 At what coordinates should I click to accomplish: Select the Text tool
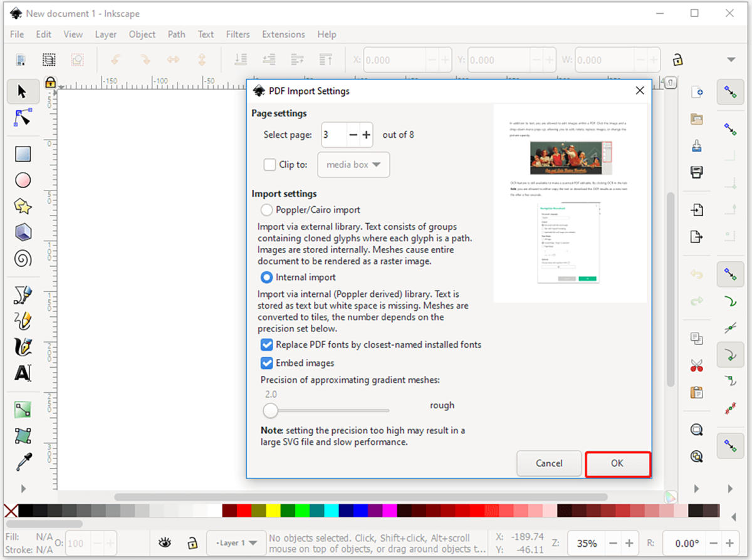point(23,373)
